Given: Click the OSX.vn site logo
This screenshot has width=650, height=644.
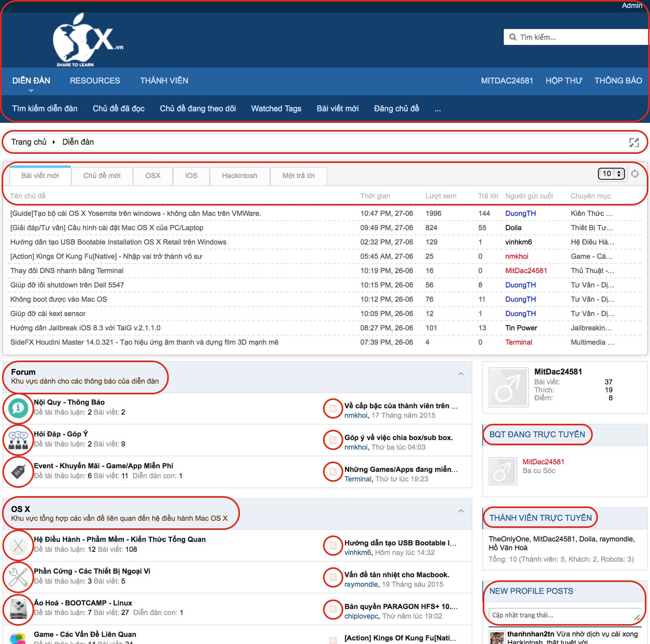Looking at the screenshot, I should [87, 41].
